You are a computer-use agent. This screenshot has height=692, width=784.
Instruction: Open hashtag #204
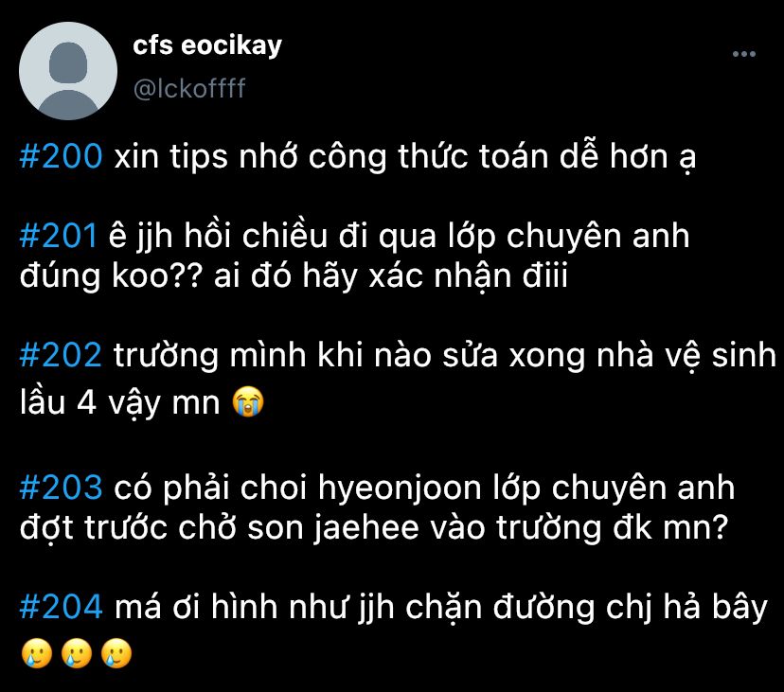61,607
